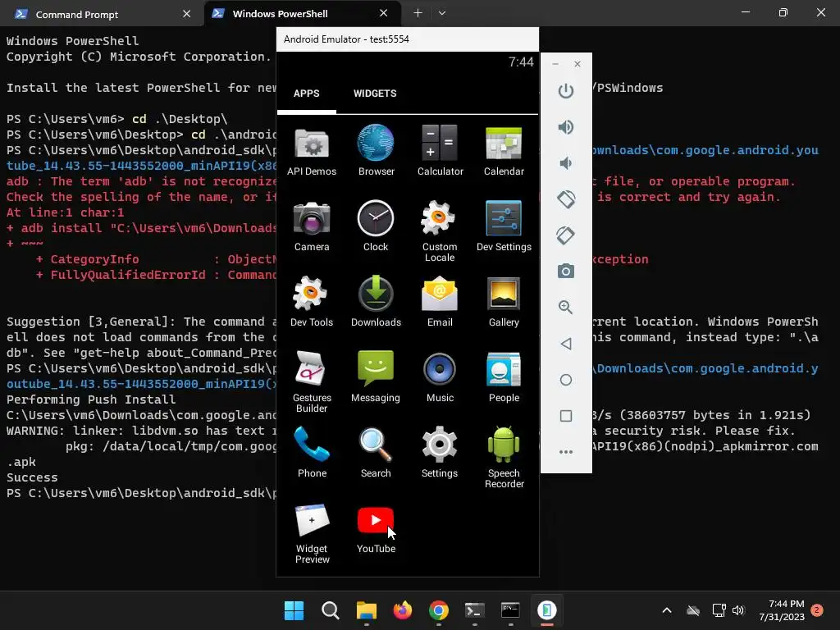840x630 pixels.
Task: Open the notification badge
Action: [817, 609]
